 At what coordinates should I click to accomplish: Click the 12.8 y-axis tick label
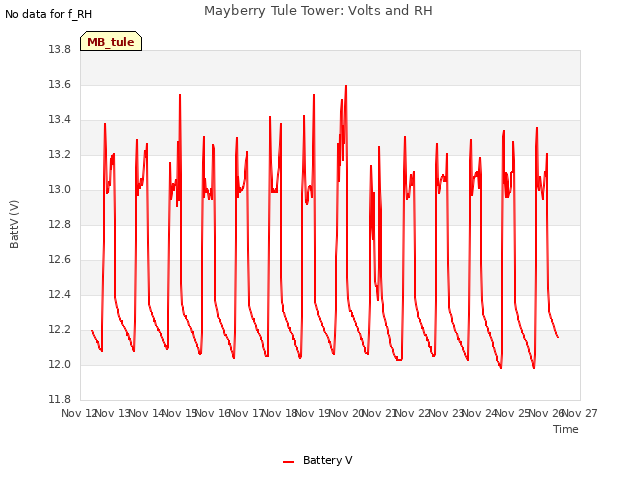tap(60, 224)
